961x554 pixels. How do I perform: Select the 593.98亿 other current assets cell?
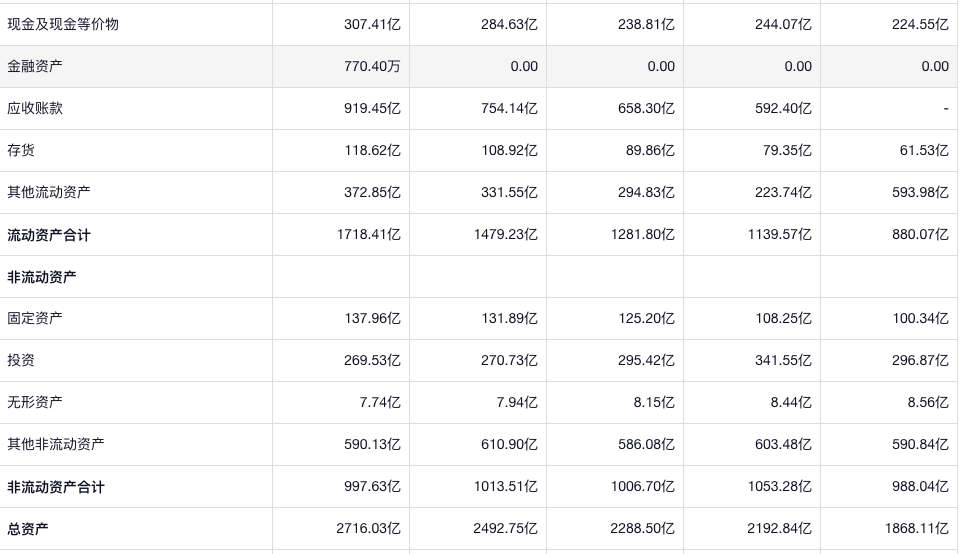coord(920,192)
